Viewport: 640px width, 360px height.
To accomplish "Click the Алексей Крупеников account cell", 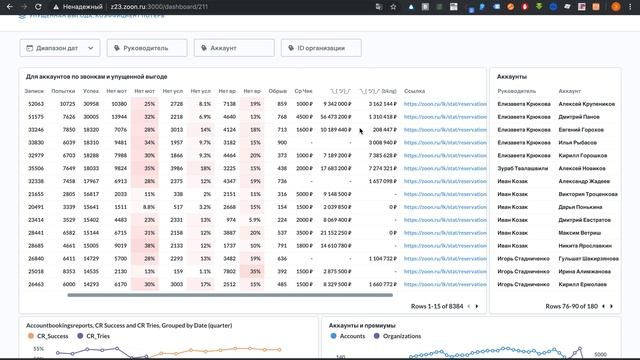I will [587, 104].
